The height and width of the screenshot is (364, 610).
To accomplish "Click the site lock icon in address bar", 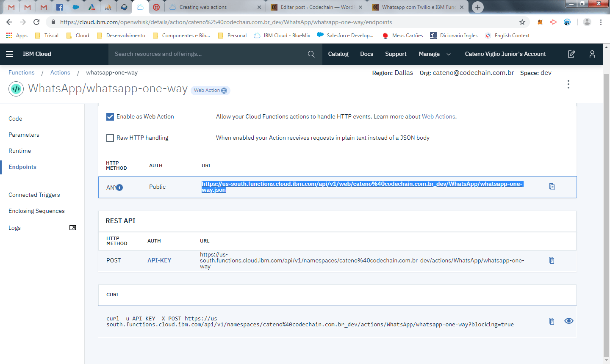I will 53,22.
